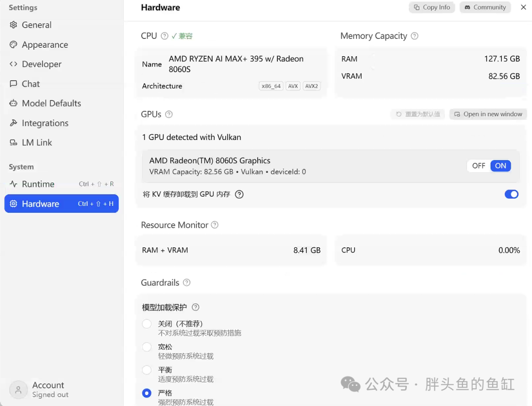Select the Hardware system page
The height and width of the screenshot is (406, 532).
62,203
